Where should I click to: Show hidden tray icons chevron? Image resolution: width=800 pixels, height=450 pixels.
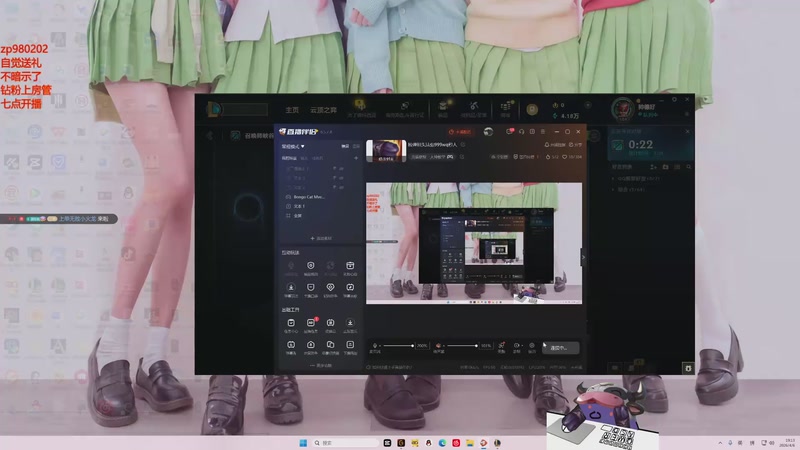720,443
